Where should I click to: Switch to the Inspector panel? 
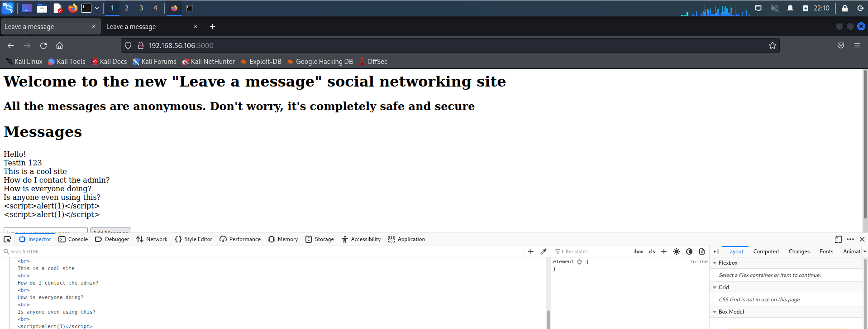pyautogui.click(x=35, y=239)
